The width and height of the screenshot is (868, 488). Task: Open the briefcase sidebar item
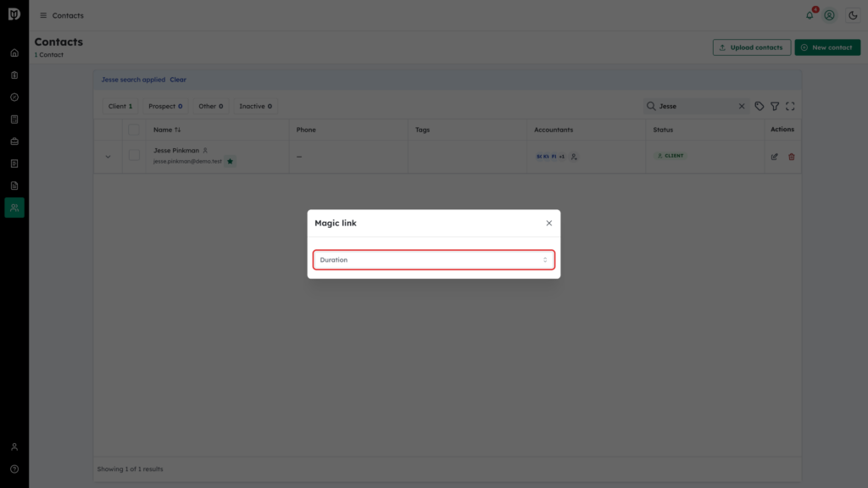click(x=14, y=141)
